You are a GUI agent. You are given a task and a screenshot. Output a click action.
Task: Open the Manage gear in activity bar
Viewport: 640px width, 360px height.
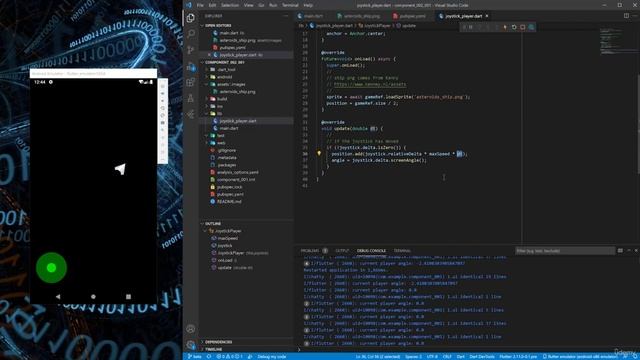[x=191, y=345]
